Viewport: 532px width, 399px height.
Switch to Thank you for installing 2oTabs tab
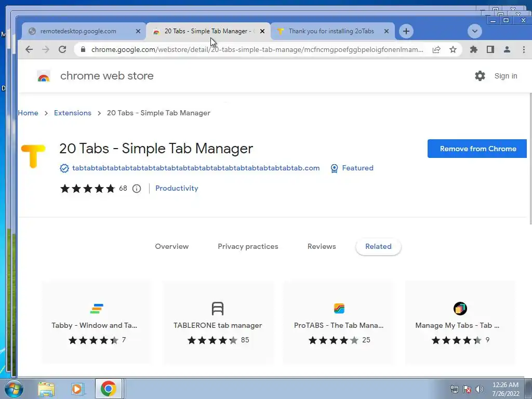[x=332, y=31]
